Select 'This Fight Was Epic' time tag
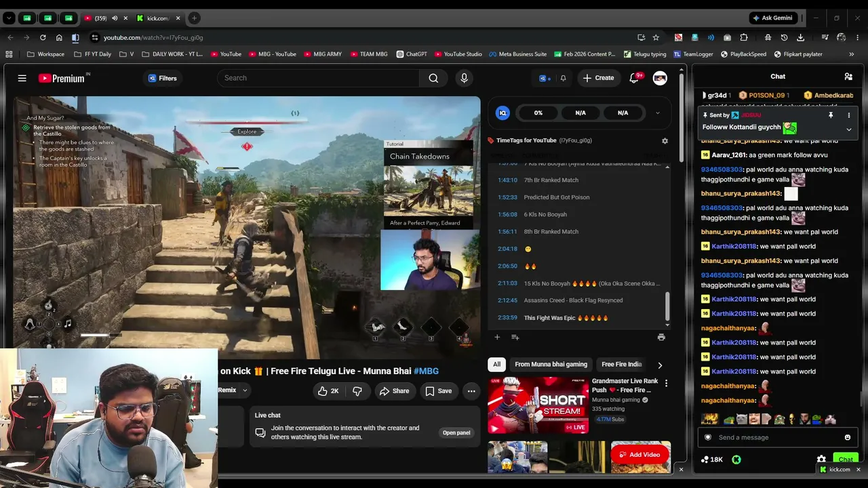The height and width of the screenshot is (488, 868). (566, 318)
